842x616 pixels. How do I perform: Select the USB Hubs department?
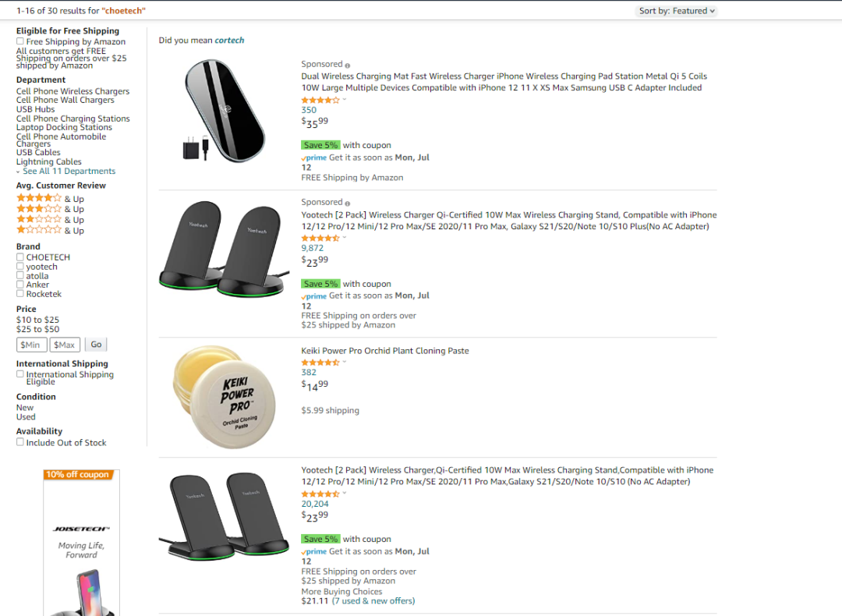[x=35, y=109]
